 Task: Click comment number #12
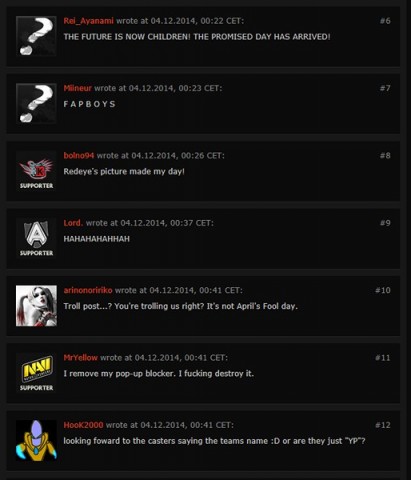(x=383, y=425)
